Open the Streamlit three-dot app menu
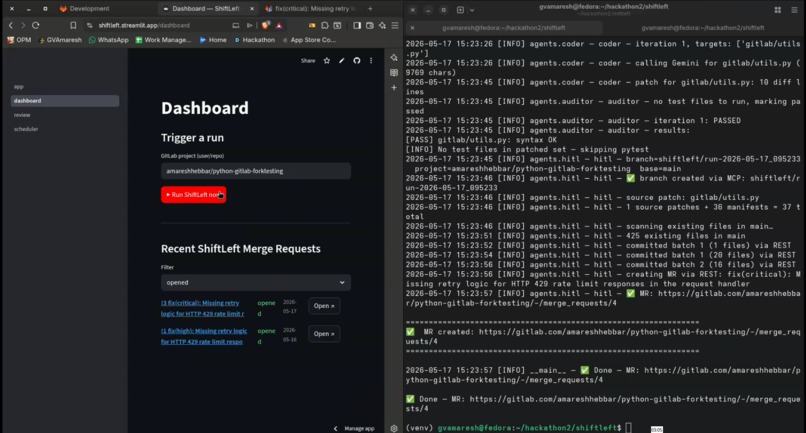The height and width of the screenshot is (433, 806). tap(371, 61)
